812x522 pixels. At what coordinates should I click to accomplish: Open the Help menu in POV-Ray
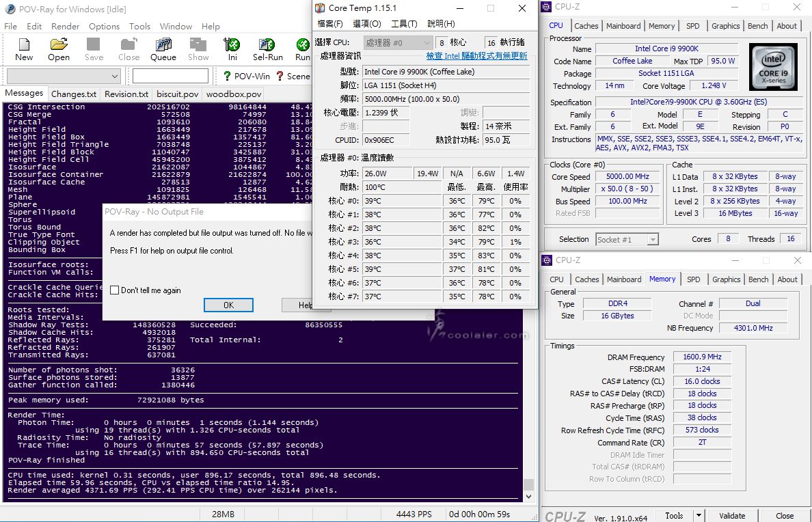[x=211, y=27]
